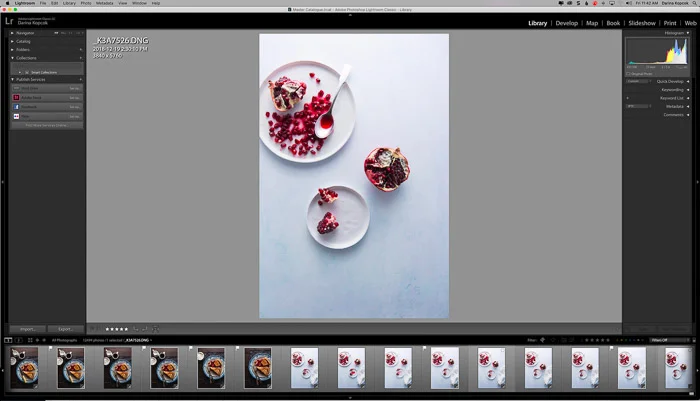The height and width of the screenshot is (401, 700).
Task: Expand the Keyword List panel
Action: [x=688, y=98]
